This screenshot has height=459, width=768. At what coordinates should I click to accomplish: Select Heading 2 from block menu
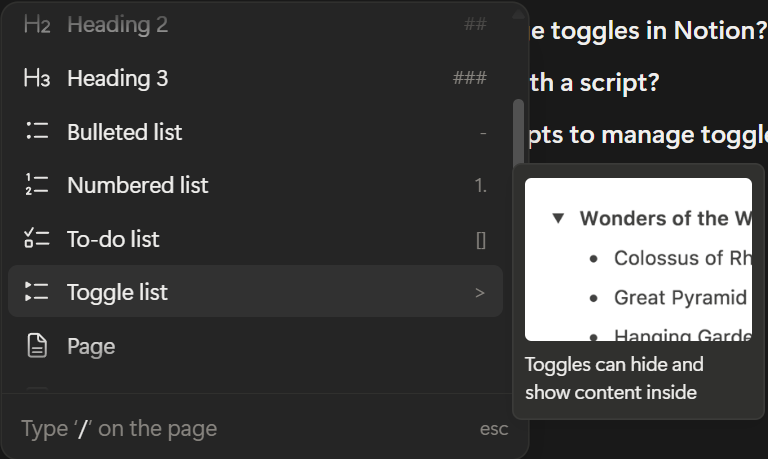117,25
